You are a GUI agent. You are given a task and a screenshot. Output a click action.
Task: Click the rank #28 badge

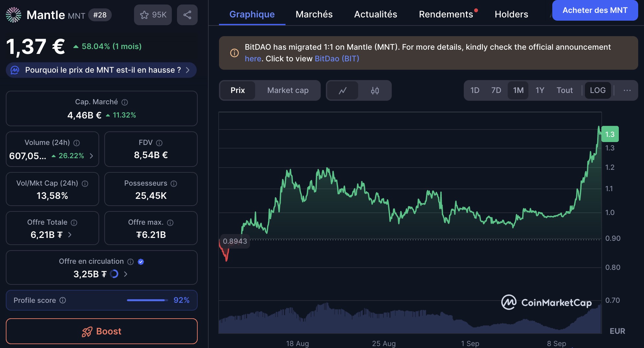(x=100, y=15)
